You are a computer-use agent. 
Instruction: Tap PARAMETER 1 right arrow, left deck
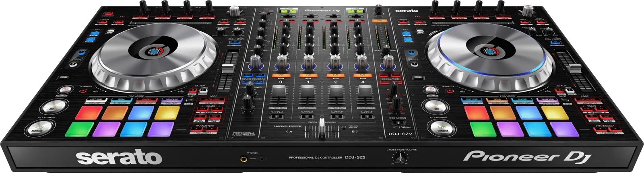point(213,130)
